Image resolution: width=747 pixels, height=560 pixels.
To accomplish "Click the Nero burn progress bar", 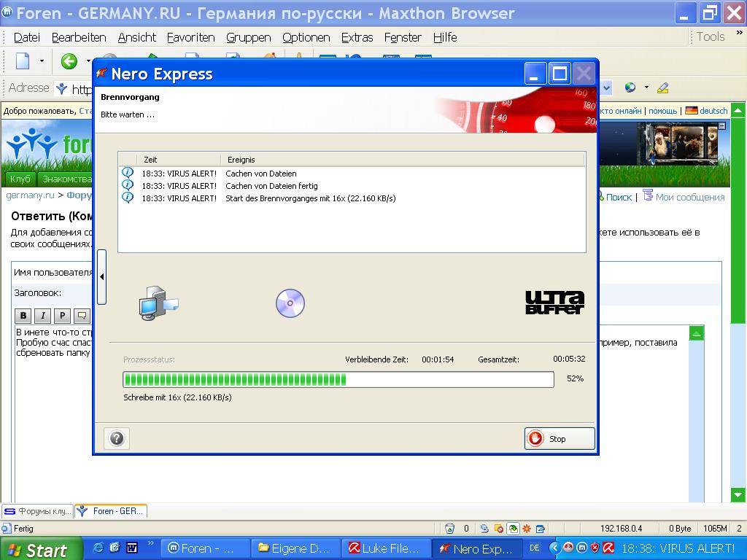I will tap(338, 379).
